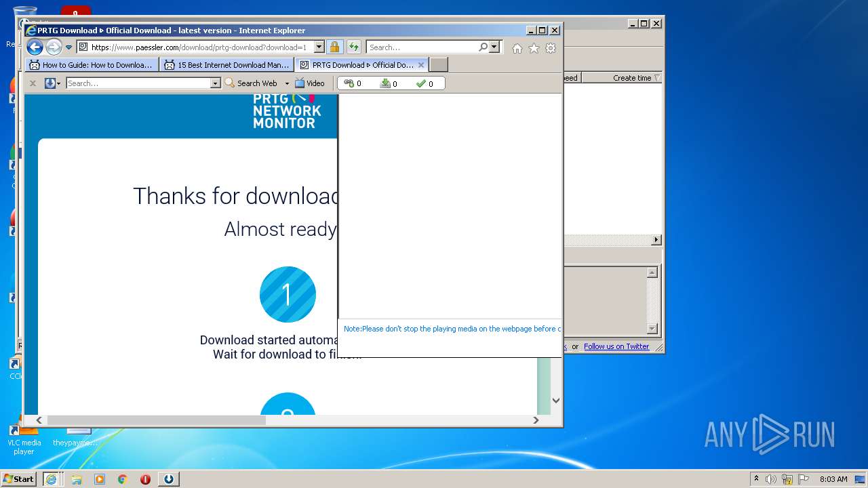The image size is (868, 488).
Task: Open the Search Web options arrow
Action: point(287,83)
